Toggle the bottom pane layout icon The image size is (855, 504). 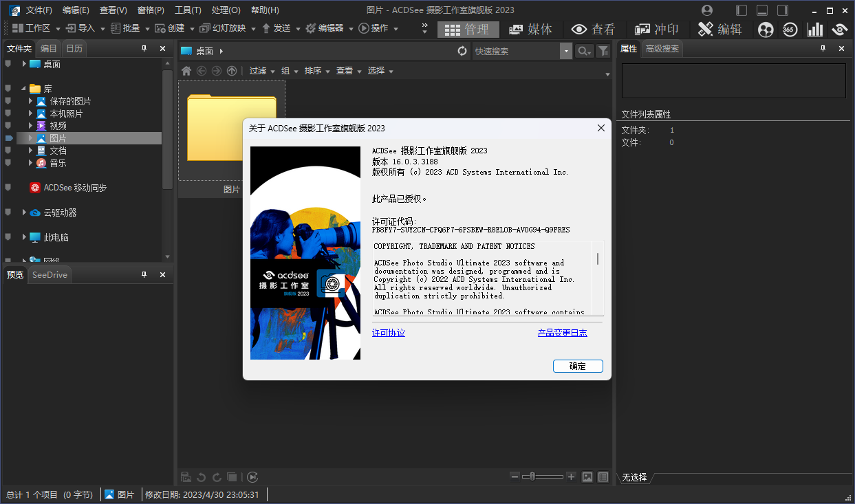click(x=762, y=10)
